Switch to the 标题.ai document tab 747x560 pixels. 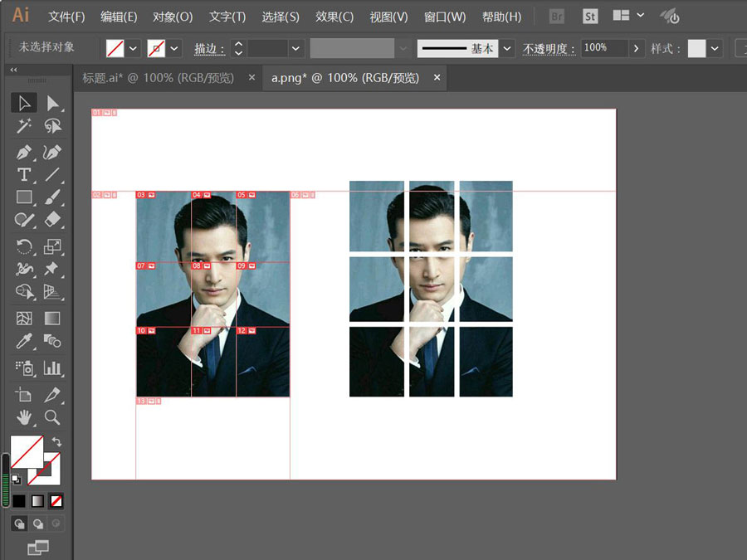(158, 78)
